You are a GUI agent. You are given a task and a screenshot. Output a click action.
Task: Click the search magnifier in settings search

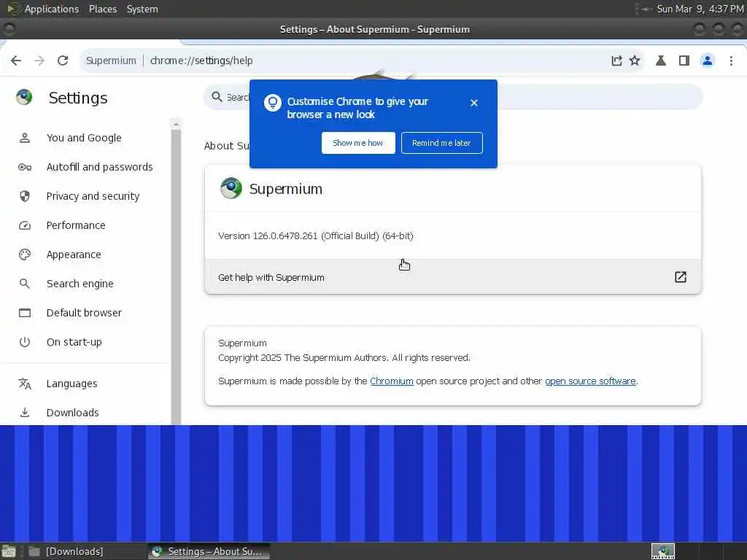click(x=217, y=97)
